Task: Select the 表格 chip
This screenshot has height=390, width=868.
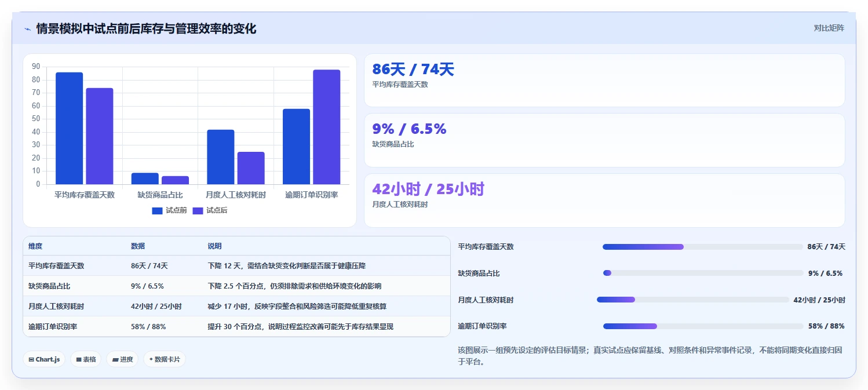Action: tap(85, 359)
